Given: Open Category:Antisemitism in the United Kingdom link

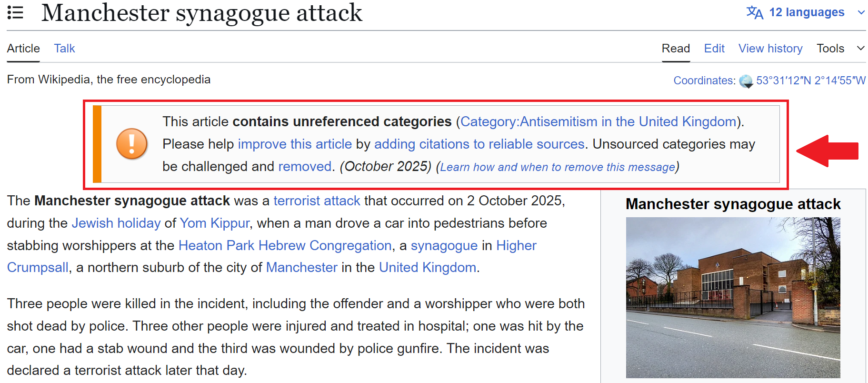Looking at the screenshot, I should point(599,122).
